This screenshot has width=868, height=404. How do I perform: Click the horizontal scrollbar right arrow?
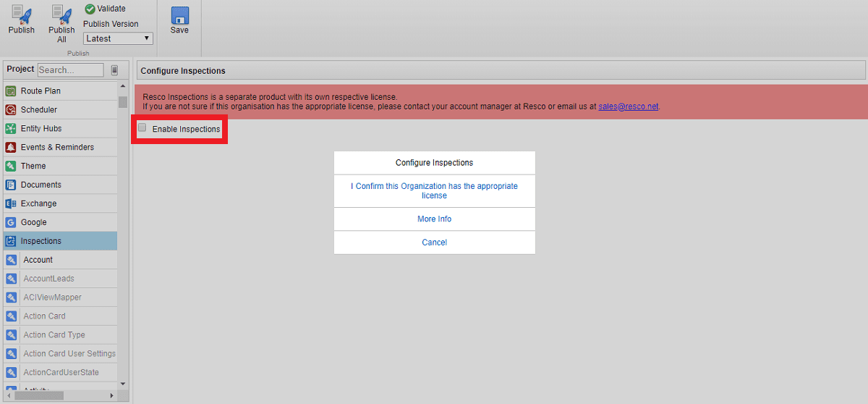[112, 395]
